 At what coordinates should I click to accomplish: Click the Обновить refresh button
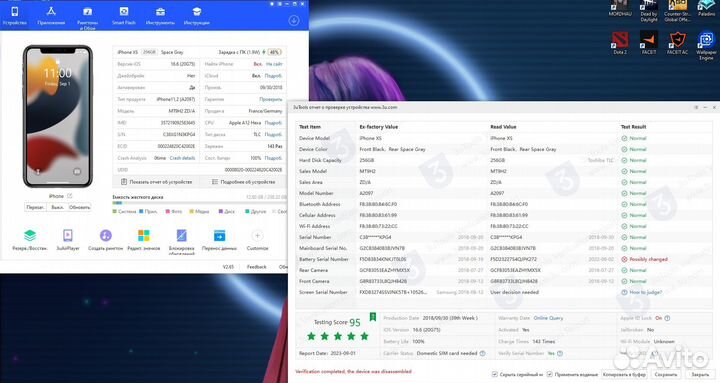point(79,208)
